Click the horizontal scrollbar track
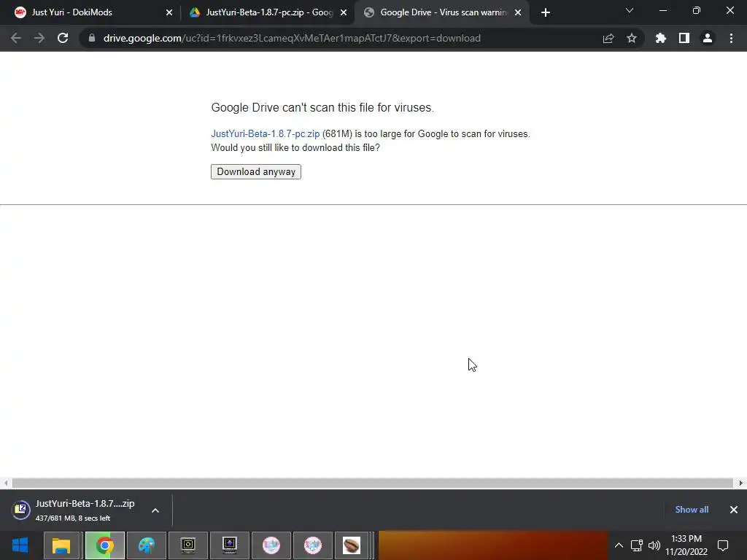 (x=373, y=483)
